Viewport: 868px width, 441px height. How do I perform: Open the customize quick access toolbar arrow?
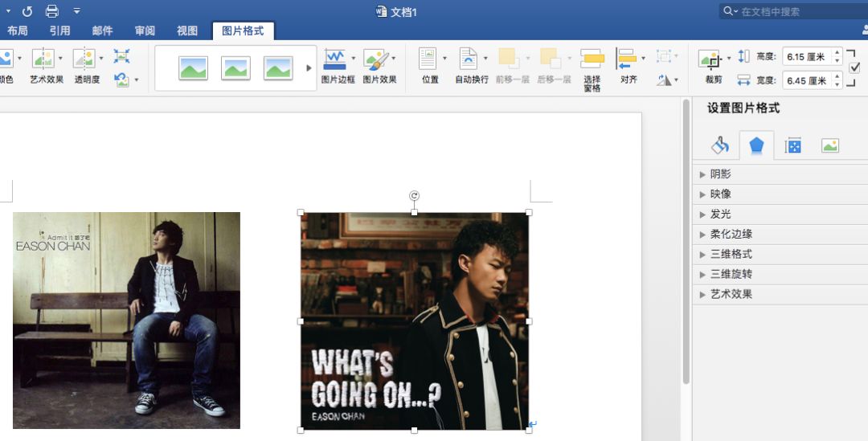click(76, 11)
